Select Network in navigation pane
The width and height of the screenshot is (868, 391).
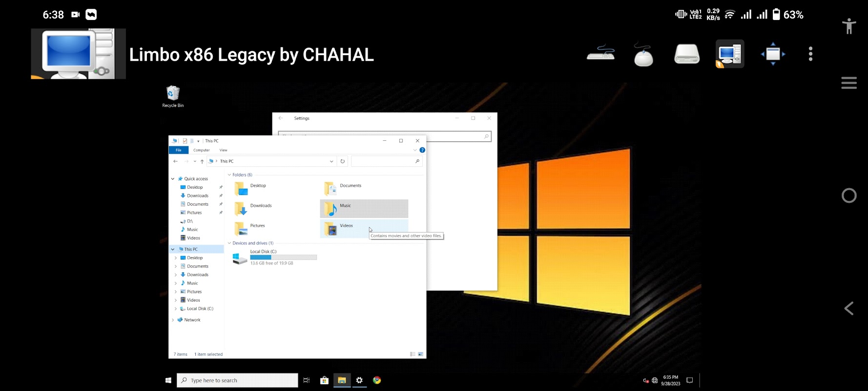pos(192,320)
